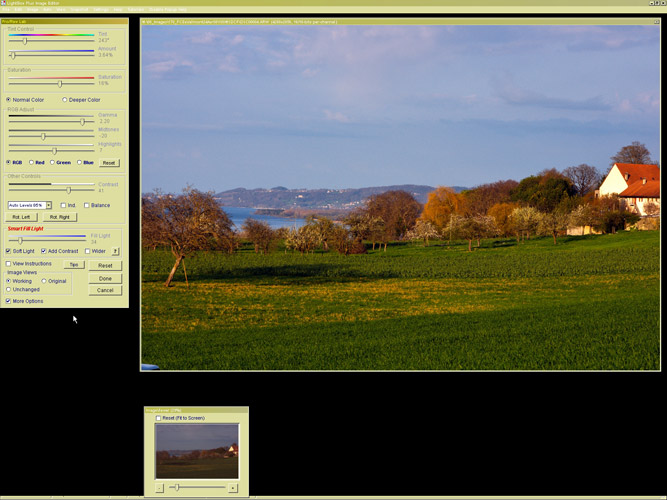Screen dimensions: 667x500
Task: Uncheck More Options to collapse panel
Action: 9,300
